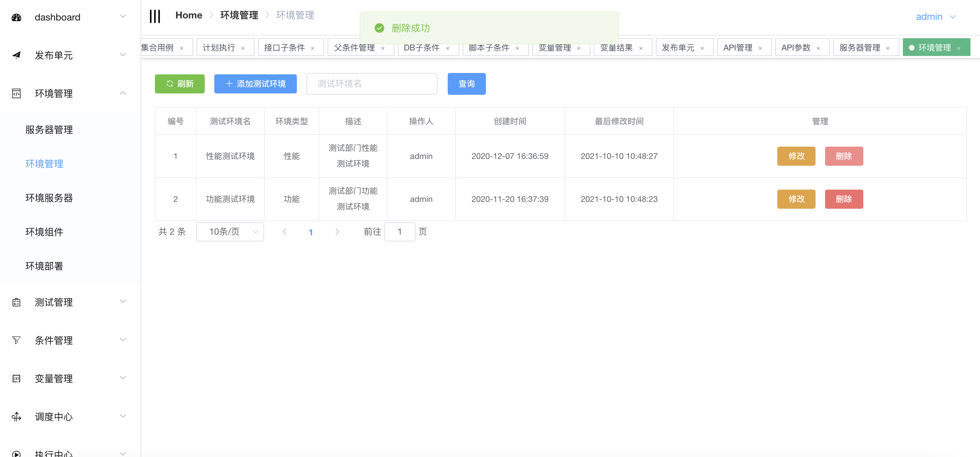Close the 变量管理 tab
This screenshot has width=980, height=457.
coord(579,48)
